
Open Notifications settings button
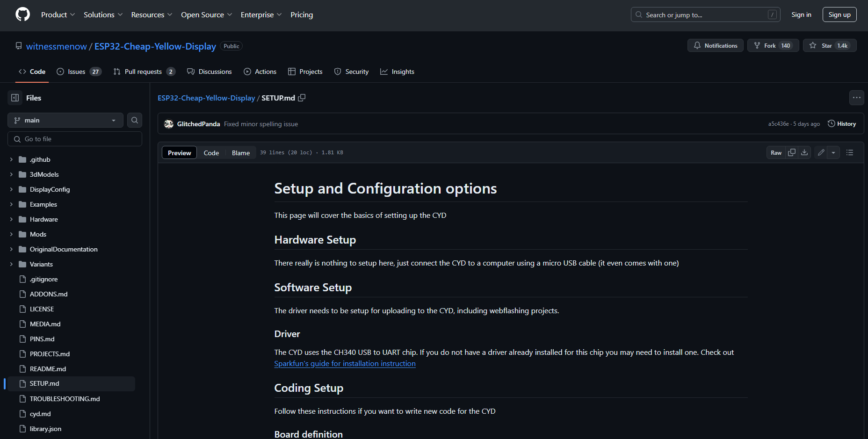pyautogui.click(x=715, y=45)
